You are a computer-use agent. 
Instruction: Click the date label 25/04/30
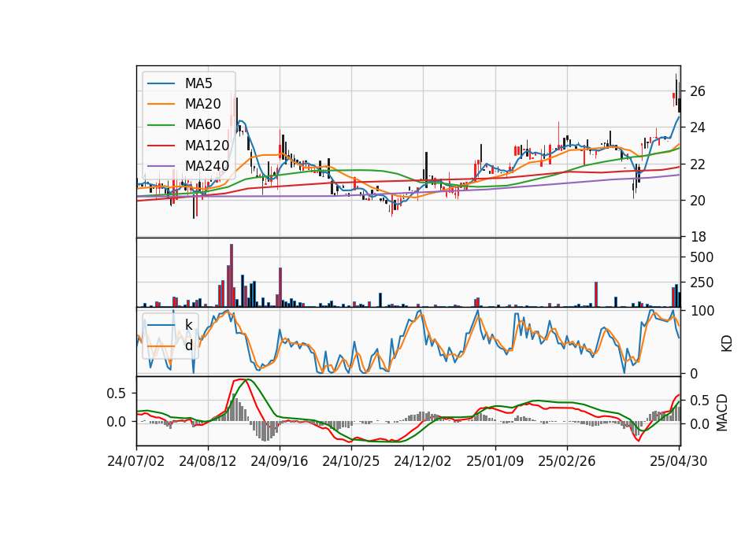(x=679, y=461)
